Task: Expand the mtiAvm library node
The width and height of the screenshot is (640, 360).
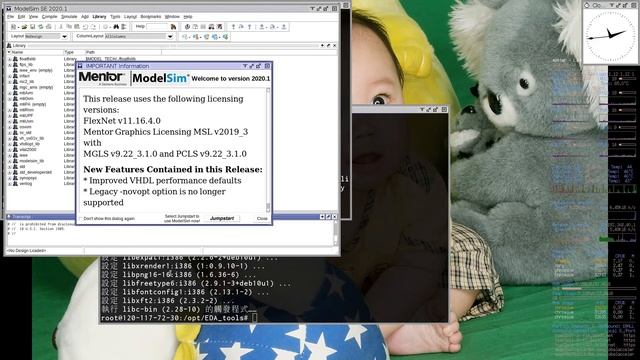Action: point(9,93)
